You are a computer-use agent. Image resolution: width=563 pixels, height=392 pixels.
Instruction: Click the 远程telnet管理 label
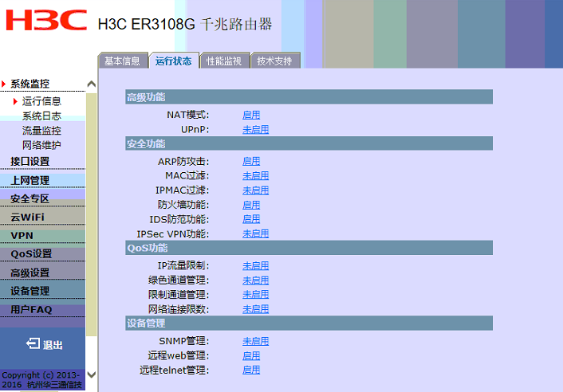point(175,370)
